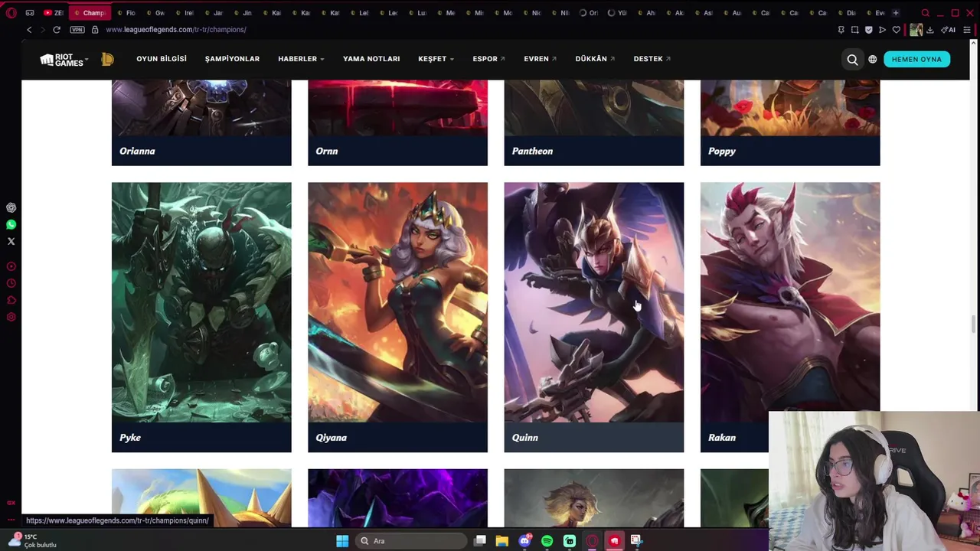The image size is (980, 551).
Task: Open a new browser tab
Action: (x=896, y=13)
